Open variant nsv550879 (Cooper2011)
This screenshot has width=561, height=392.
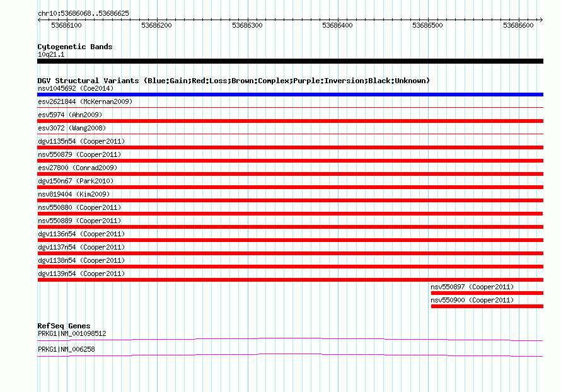pos(79,154)
